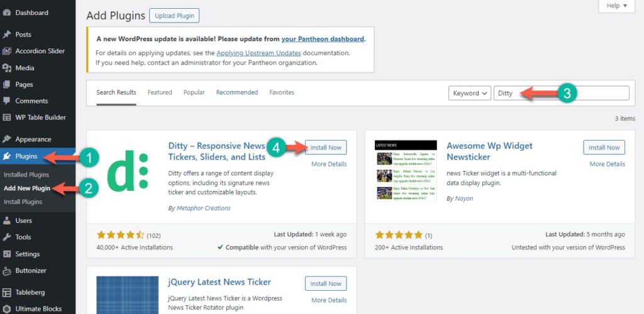644x314 pixels.
Task: Open the Settings menu label
Action: pyautogui.click(x=28, y=254)
